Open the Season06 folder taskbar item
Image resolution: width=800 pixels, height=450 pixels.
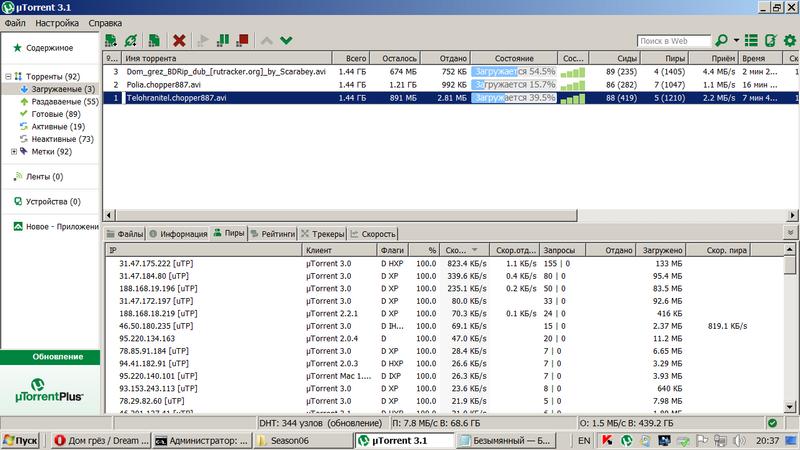pos(303,440)
